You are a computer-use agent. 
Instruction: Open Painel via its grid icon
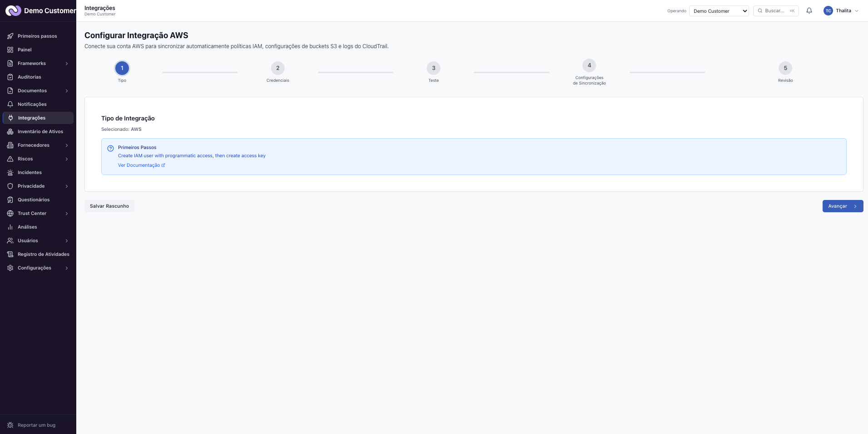(x=10, y=50)
